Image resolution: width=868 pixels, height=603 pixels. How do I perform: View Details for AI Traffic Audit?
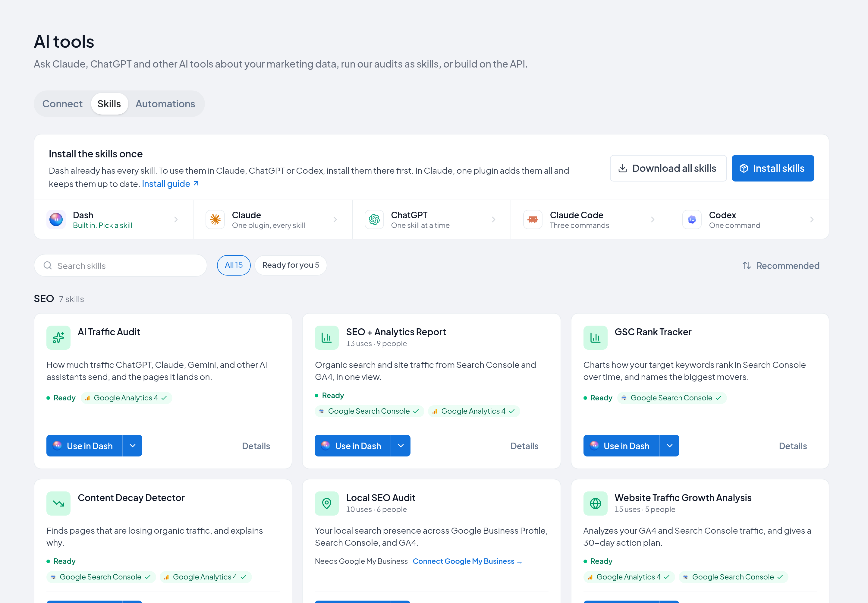tap(256, 446)
